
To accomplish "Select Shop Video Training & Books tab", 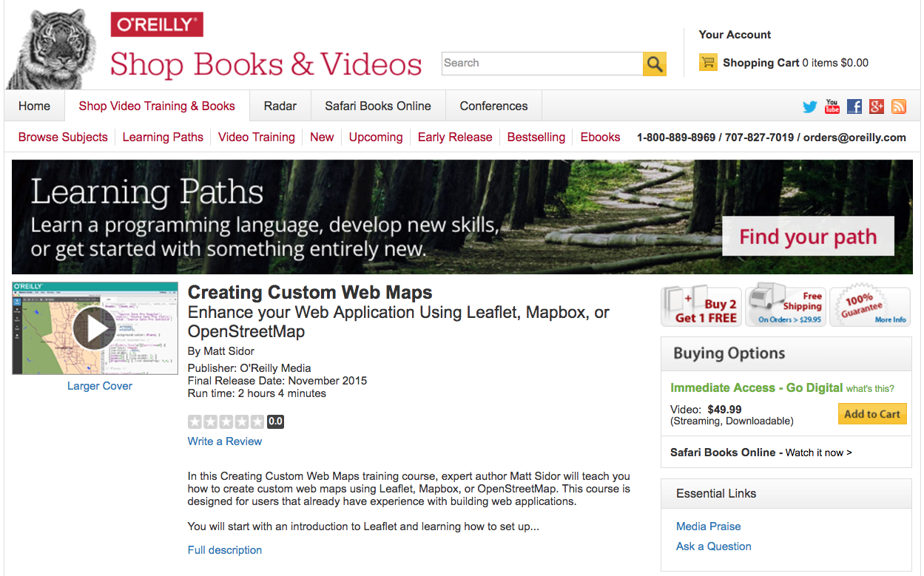I will [x=157, y=106].
